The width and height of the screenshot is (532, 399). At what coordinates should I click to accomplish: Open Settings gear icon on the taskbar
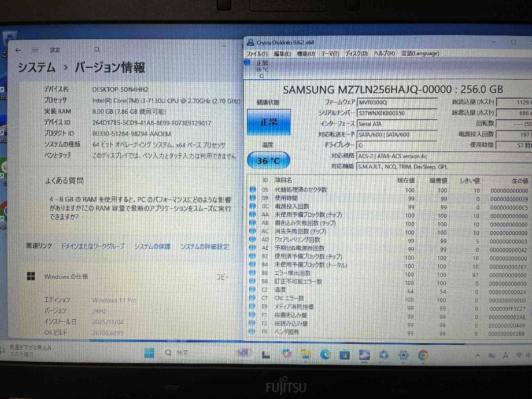coord(403,355)
